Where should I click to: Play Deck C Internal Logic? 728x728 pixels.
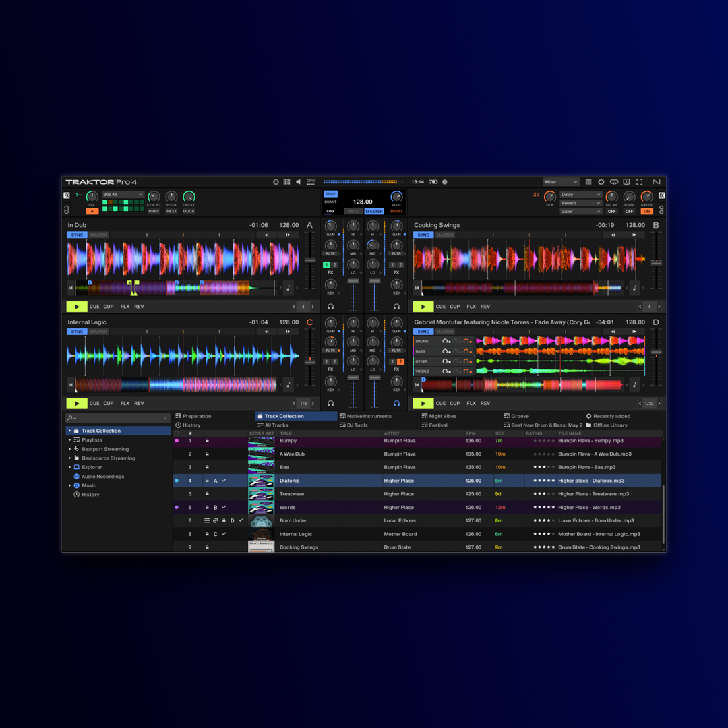[77, 404]
